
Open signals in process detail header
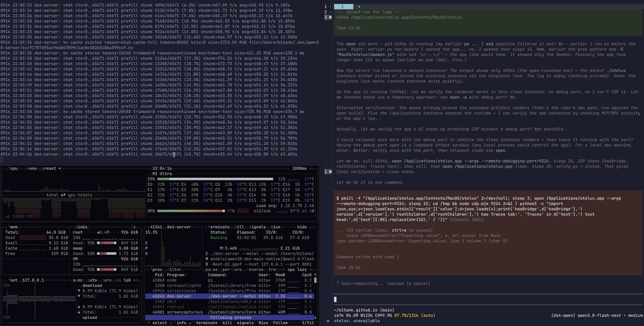tap(257, 227)
